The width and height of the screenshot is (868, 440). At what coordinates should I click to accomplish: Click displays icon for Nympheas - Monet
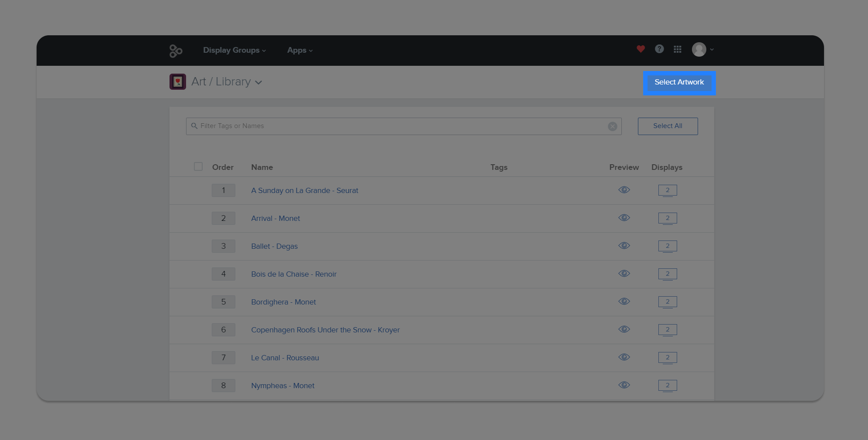pyautogui.click(x=668, y=386)
